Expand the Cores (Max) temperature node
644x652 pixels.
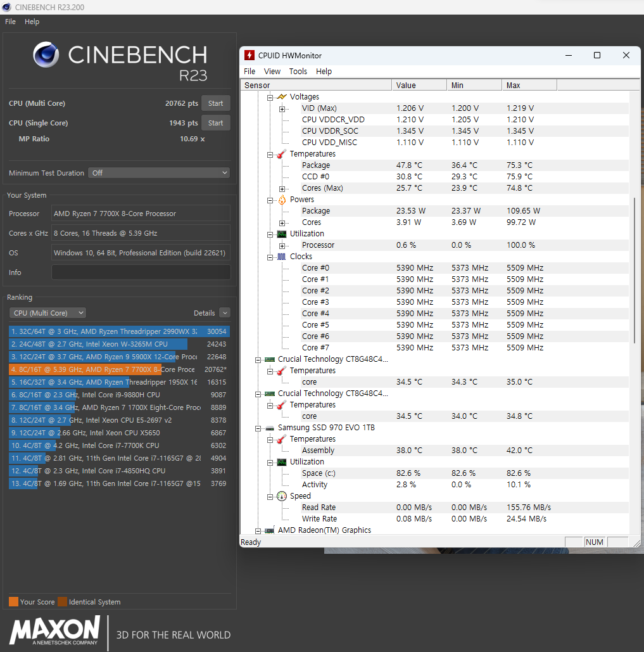click(x=282, y=189)
